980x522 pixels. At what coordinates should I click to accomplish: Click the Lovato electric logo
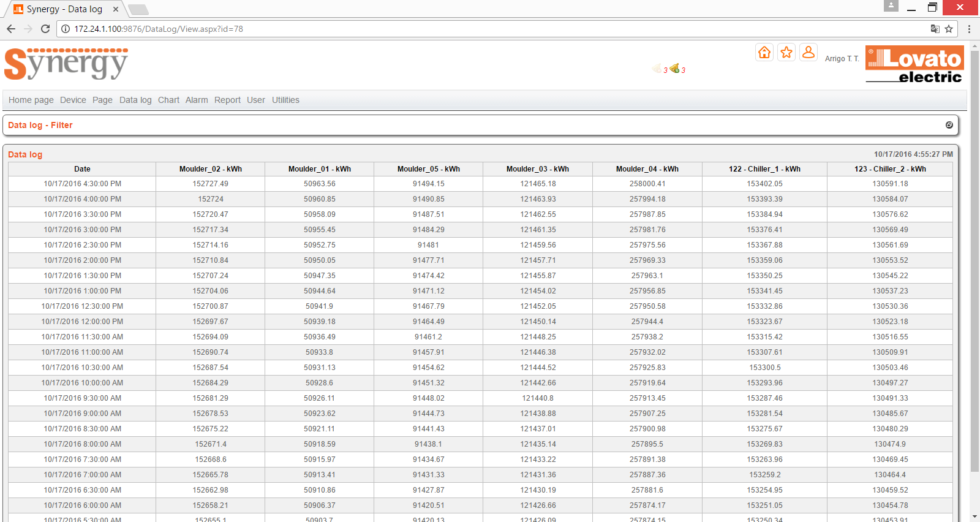pyautogui.click(x=914, y=64)
